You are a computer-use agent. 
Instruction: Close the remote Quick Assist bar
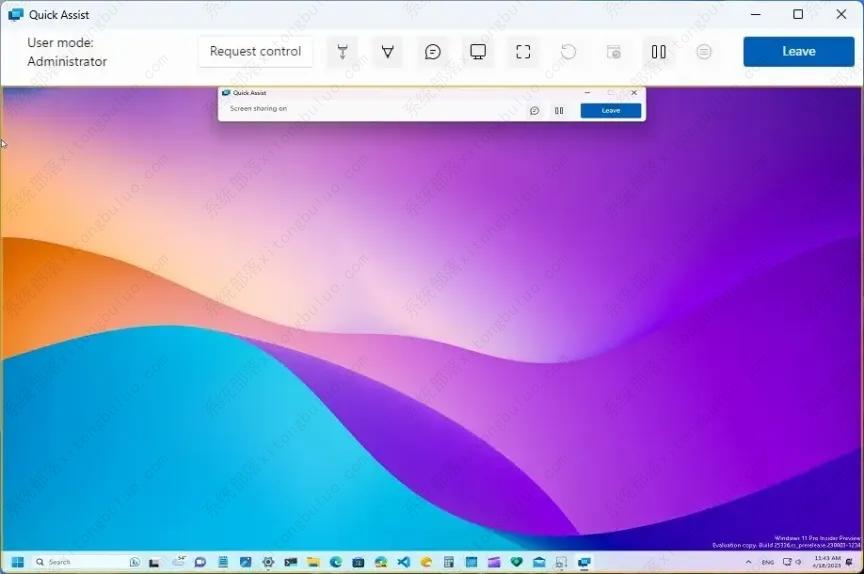634,93
